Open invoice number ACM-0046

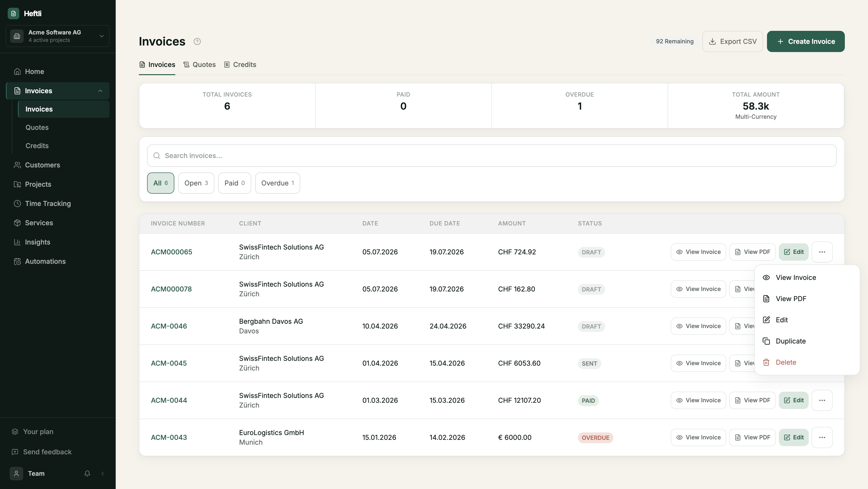[x=169, y=326]
